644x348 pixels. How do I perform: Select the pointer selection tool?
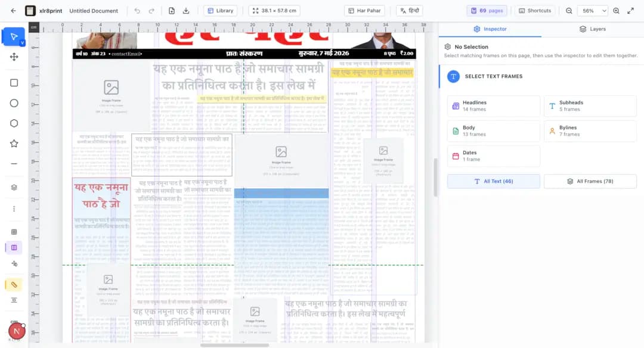pyautogui.click(x=14, y=37)
